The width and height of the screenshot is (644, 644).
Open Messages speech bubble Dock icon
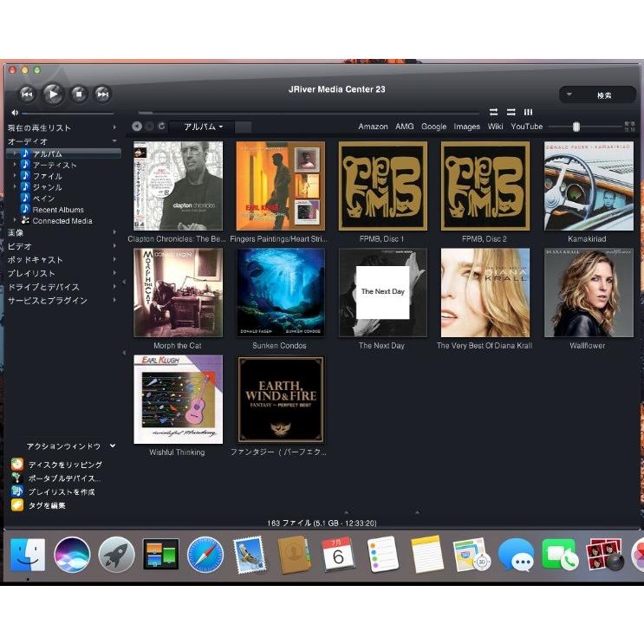pyautogui.click(x=517, y=556)
